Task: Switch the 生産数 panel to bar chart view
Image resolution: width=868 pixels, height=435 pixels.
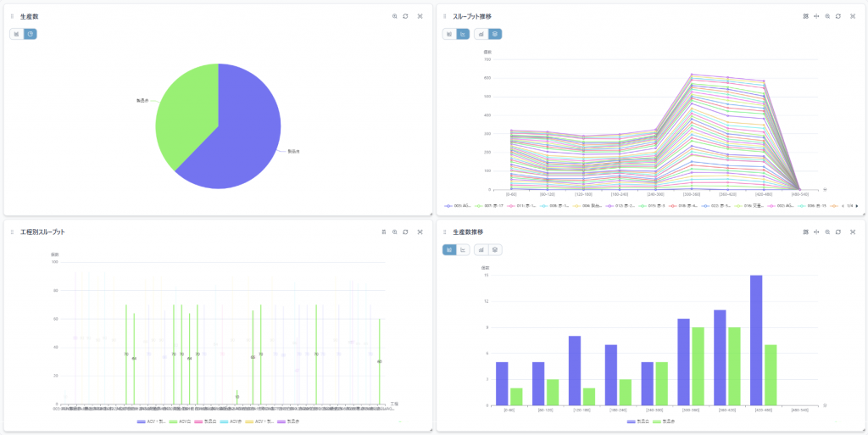Action: pos(17,34)
